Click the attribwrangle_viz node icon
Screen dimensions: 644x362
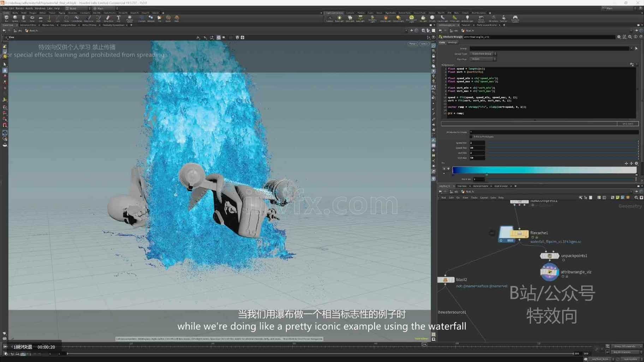click(x=549, y=272)
